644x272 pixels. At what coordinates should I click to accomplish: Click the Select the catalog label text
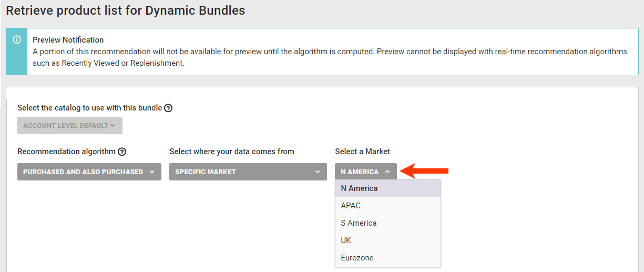coord(89,108)
